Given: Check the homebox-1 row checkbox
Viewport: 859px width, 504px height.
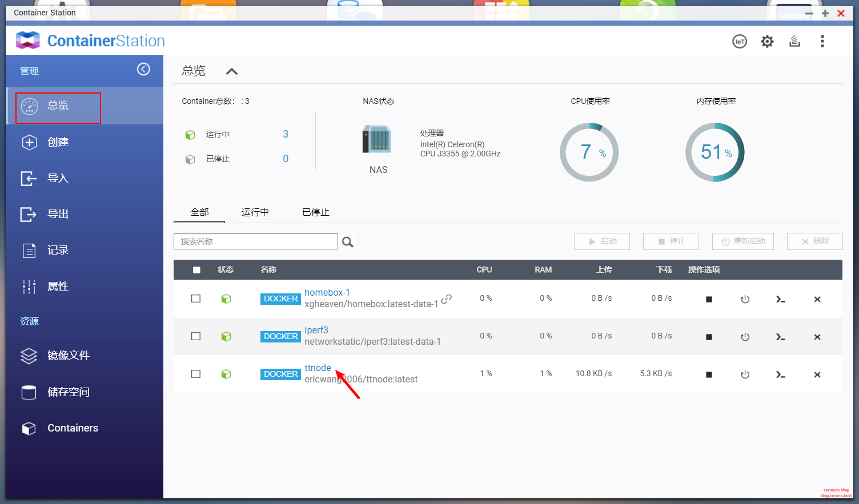Looking at the screenshot, I should 196,299.
